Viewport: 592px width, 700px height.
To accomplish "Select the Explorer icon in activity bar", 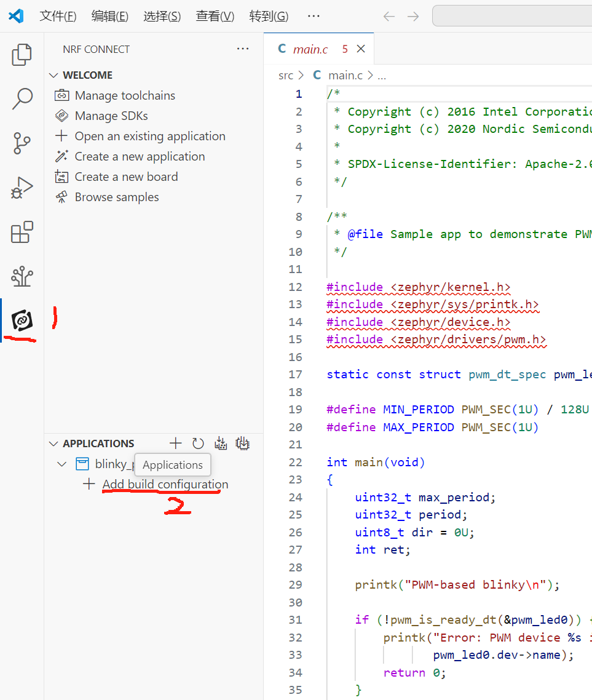I will (x=22, y=55).
